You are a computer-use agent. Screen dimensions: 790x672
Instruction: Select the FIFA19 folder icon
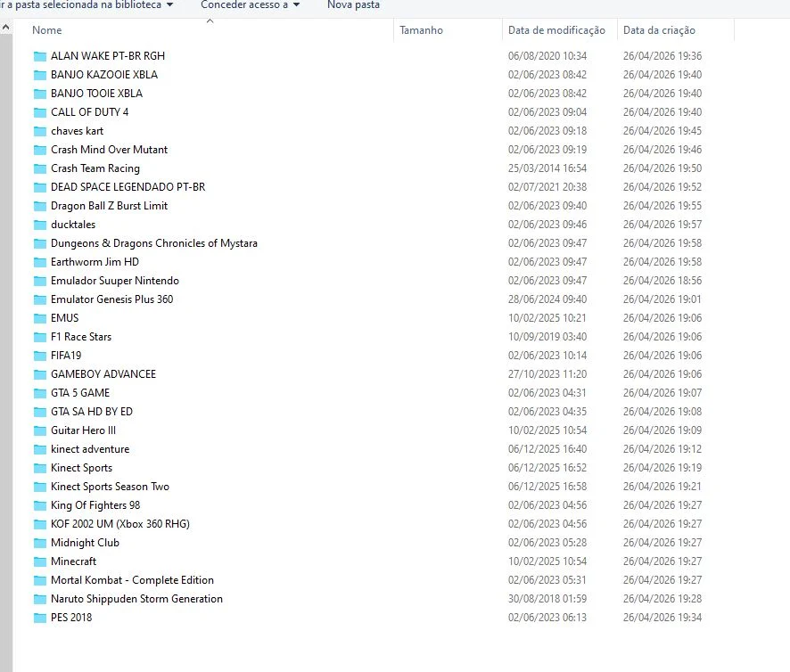tap(40, 356)
